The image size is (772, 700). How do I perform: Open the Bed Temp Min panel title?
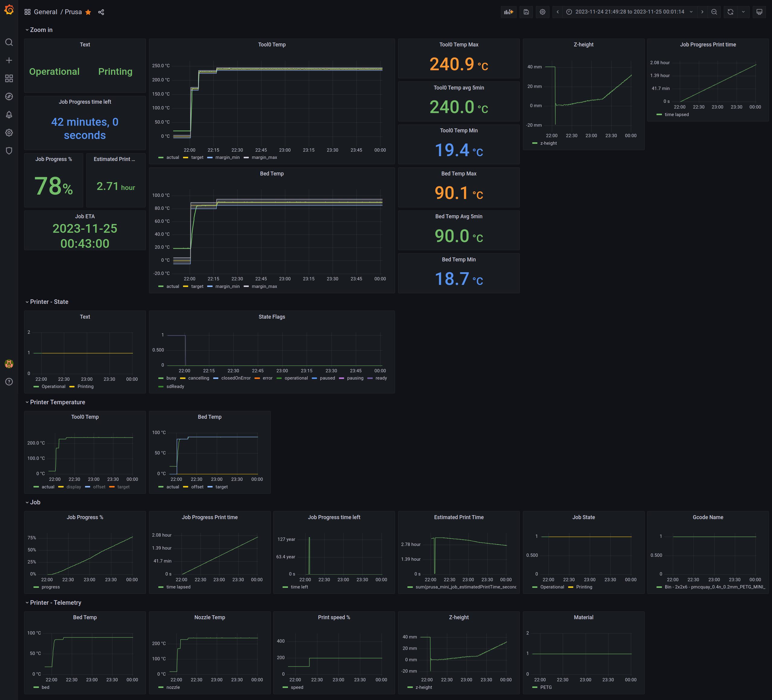[x=459, y=260]
